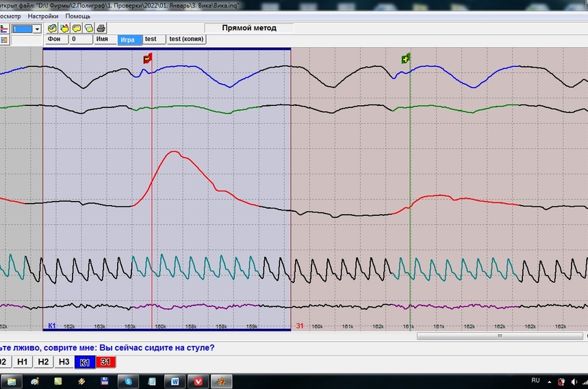The image size is (588, 389).
Task: Click the first yellow note toolbar icon
Action: click(x=52, y=28)
